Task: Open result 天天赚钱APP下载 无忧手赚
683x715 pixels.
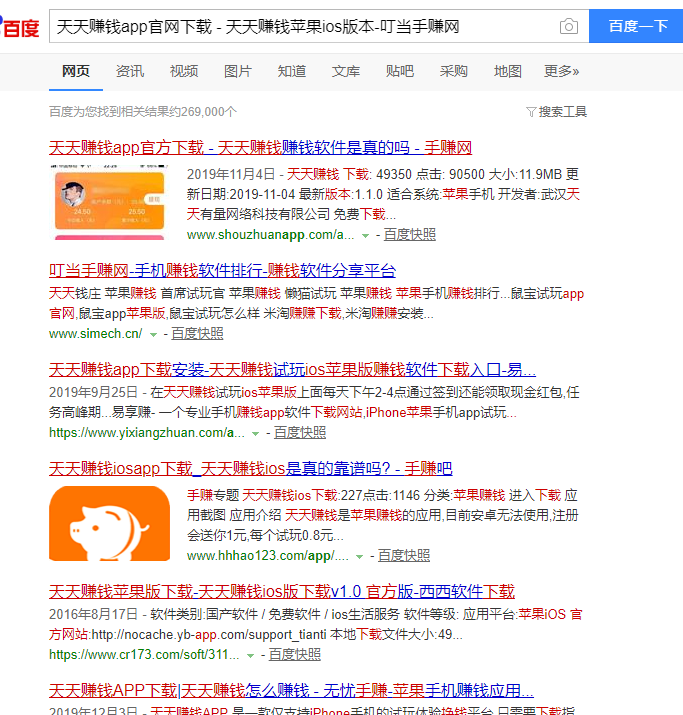Action: pos(291,690)
